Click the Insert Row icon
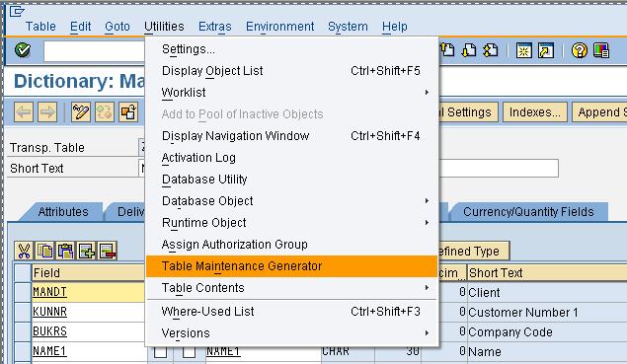The image size is (627, 364). click(87, 251)
